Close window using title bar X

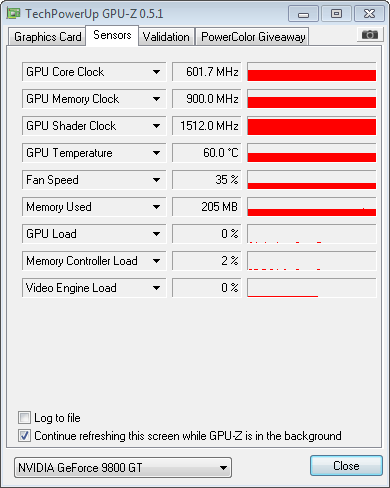click(x=369, y=14)
